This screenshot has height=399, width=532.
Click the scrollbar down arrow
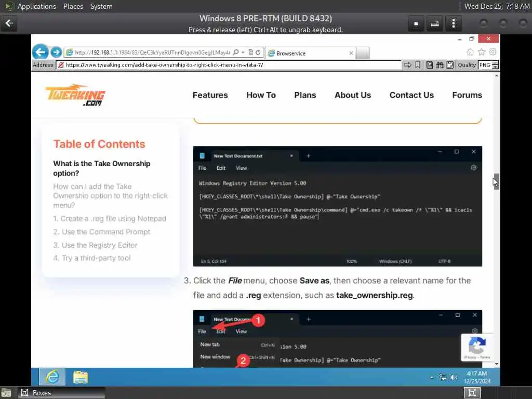[x=496, y=364]
